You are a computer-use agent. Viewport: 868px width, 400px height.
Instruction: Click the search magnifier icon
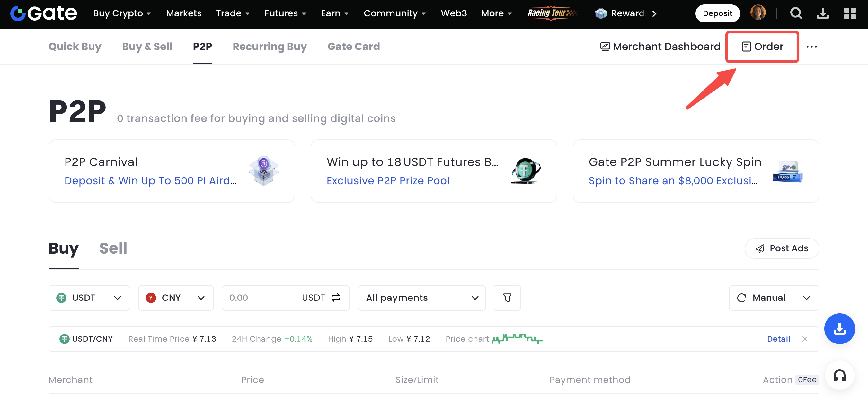[x=796, y=13]
